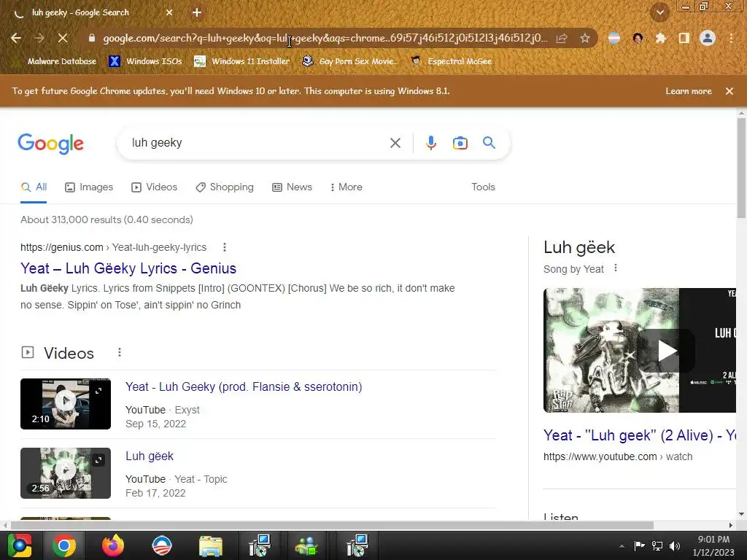Play the 2:56 Luh gëek video thumbnail

coord(66,473)
